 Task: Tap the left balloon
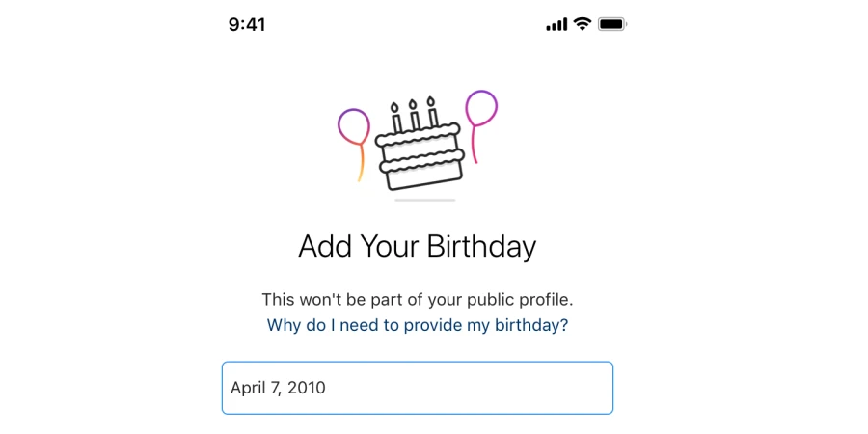click(x=354, y=125)
